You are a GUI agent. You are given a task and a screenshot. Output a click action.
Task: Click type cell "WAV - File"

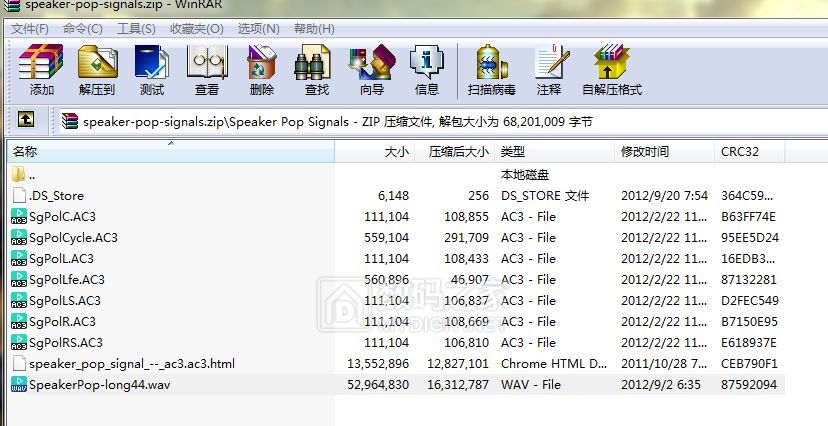pyautogui.click(x=531, y=384)
